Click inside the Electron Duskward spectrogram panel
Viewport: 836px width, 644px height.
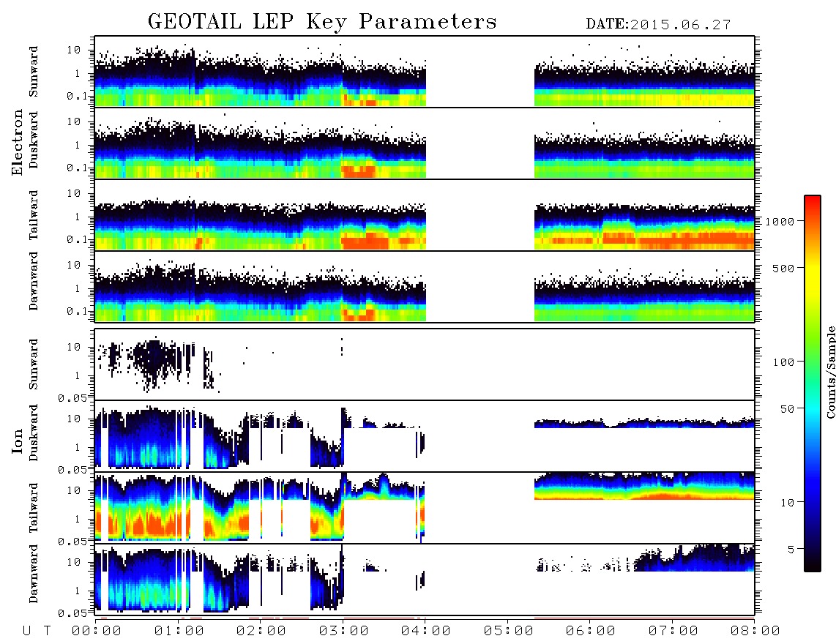pyautogui.click(x=425, y=143)
